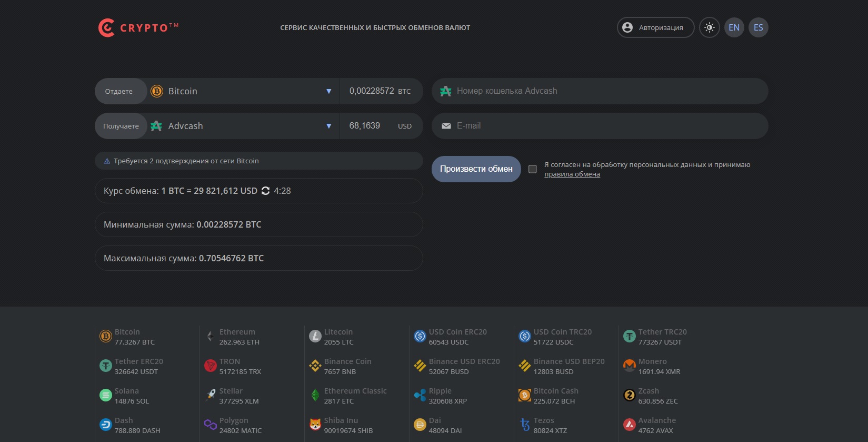The width and height of the screenshot is (868, 442).
Task: Click the Binance Coin icon
Action: pos(315,366)
